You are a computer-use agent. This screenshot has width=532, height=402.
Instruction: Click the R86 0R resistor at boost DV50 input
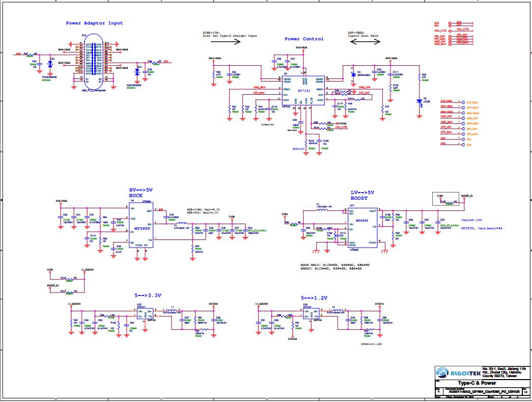click(294, 223)
